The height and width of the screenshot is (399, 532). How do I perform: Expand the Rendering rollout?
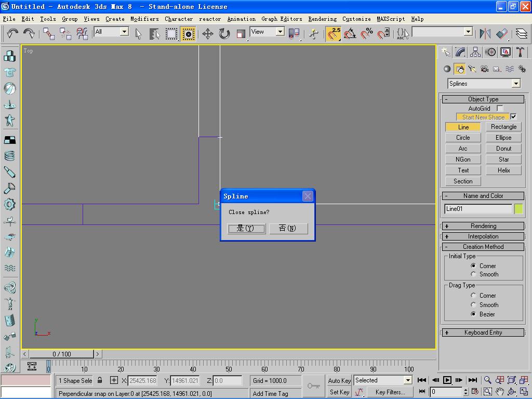click(483, 226)
